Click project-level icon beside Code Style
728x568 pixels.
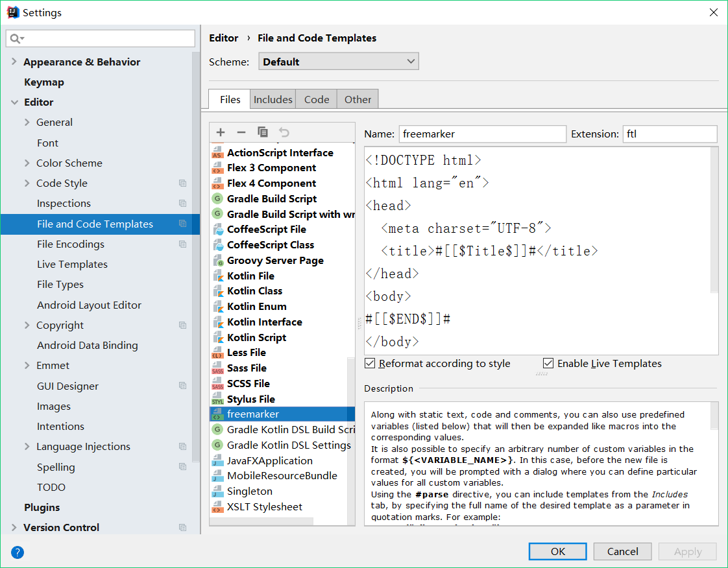pos(183,183)
